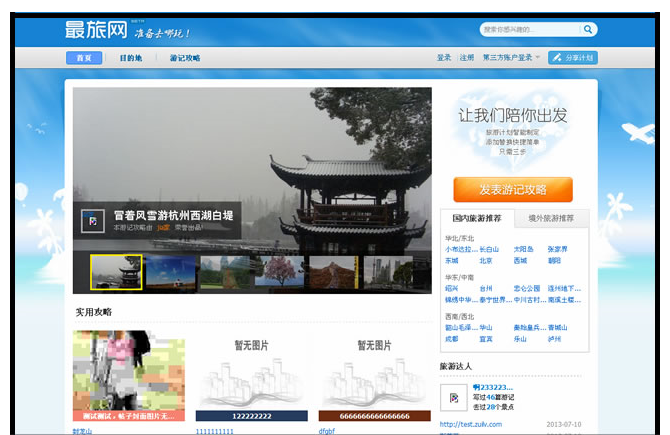Viewport: 670px width, 435px height.
Task: Select the 首页 navigation tab
Action: click(x=84, y=58)
